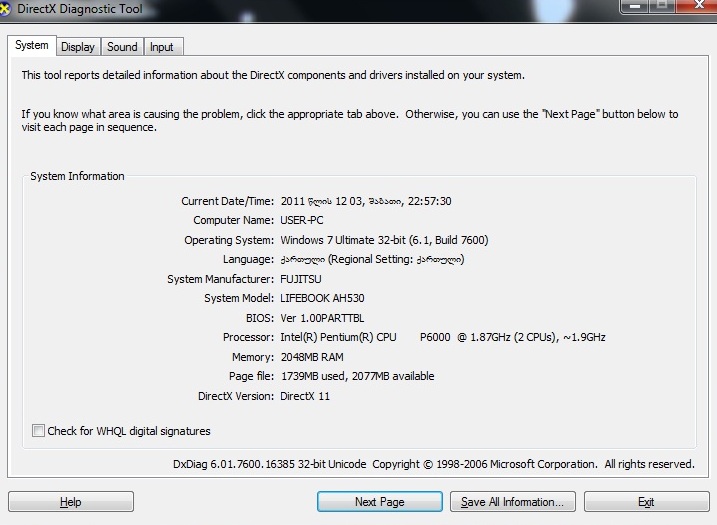717x525 pixels.
Task: Click the DirectX 11 version value
Action: [x=305, y=396]
